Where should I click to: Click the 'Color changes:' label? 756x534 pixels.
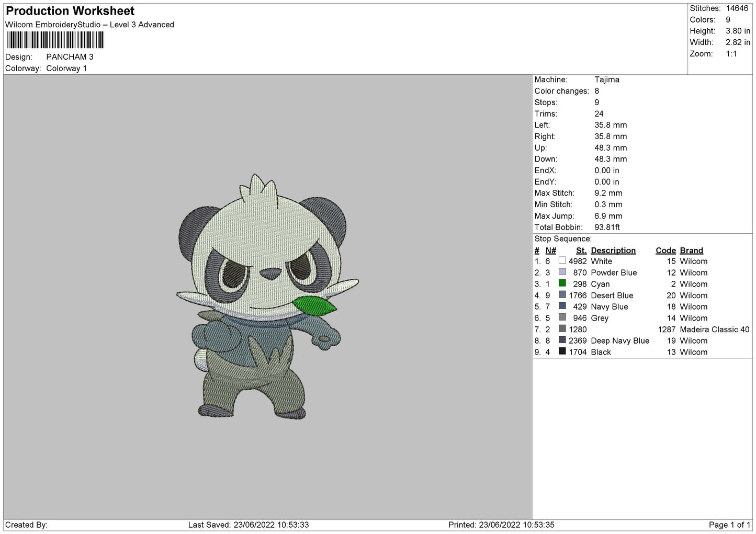tap(562, 91)
